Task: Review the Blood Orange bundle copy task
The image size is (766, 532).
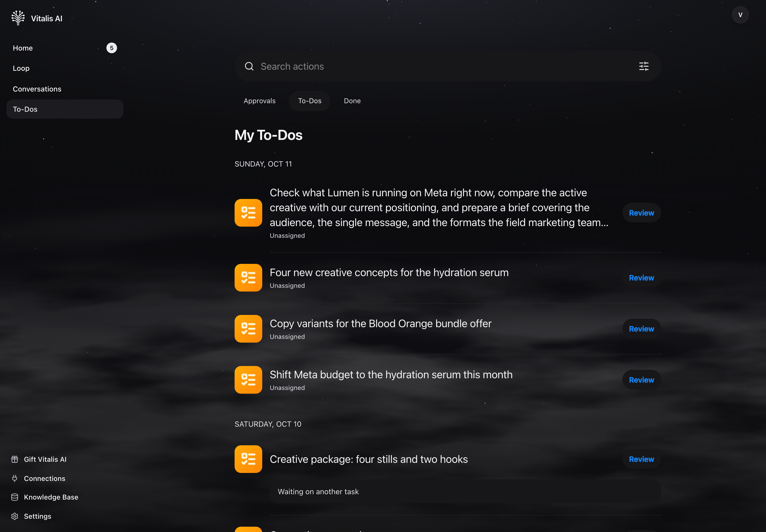Action: (x=641, y=329)
